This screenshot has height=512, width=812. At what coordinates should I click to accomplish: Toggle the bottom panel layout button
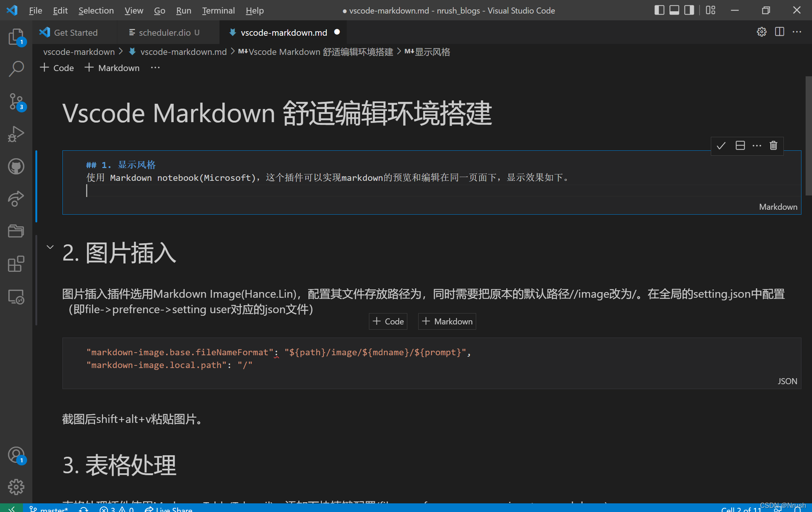point(674,10)
